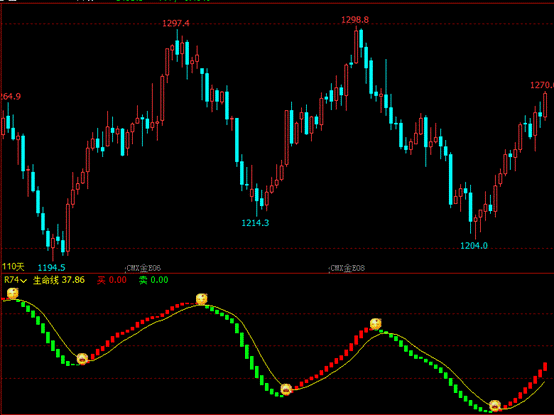554x415 pixels.
Task: Select the sweating-face icon after the 1297.4 peak
Action: point(201,299)
